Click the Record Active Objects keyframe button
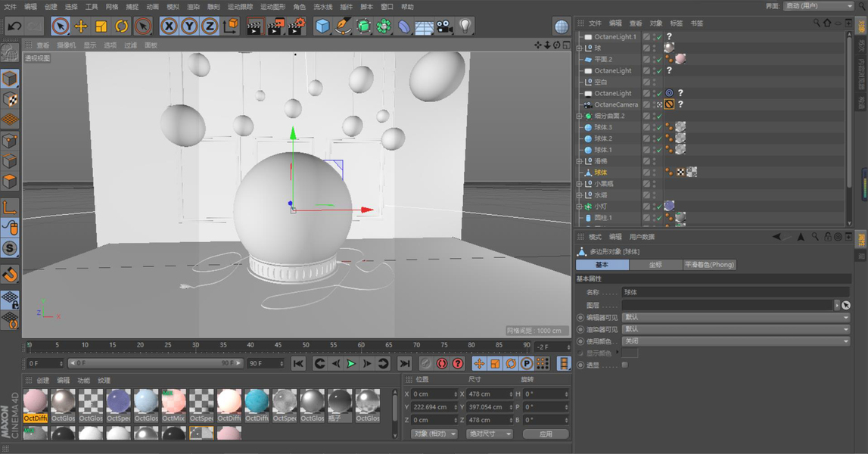Image resolution: width=868 pixels, height=454 pixels. click(x=426, y=363)
